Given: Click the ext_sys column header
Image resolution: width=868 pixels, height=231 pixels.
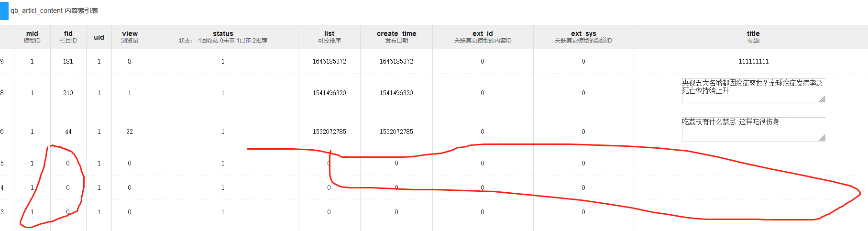Looking at the screenshot, I should [583, 37].
